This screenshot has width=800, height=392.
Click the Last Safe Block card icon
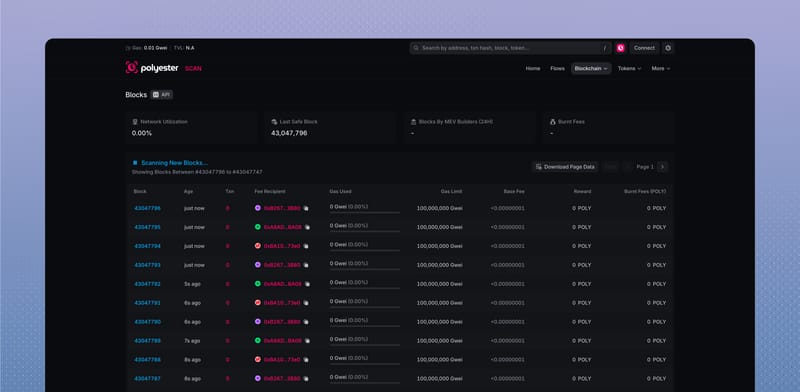(x=274, y=122)
